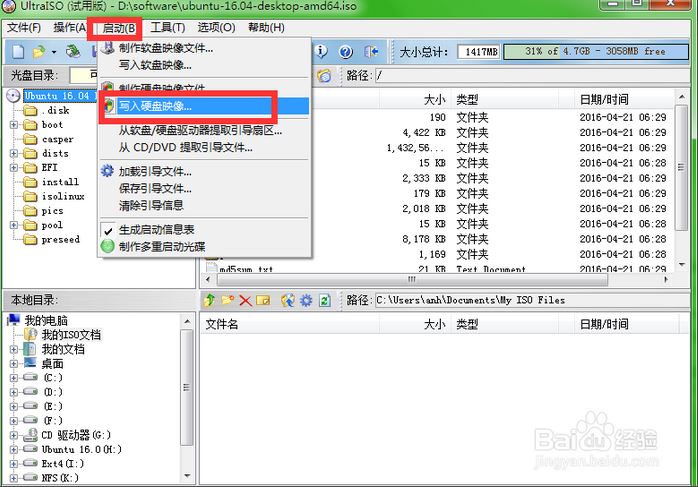Open the 启动(B) menu
The width and height of the screenshot is (698, 487).
(x=118, y=28)
